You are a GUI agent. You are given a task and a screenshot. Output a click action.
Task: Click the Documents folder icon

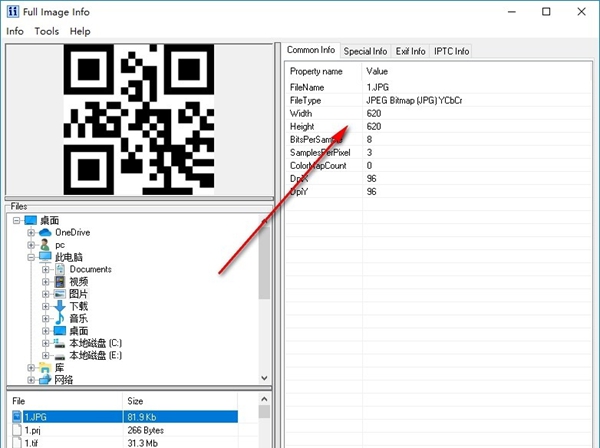[x=60, y=269]
